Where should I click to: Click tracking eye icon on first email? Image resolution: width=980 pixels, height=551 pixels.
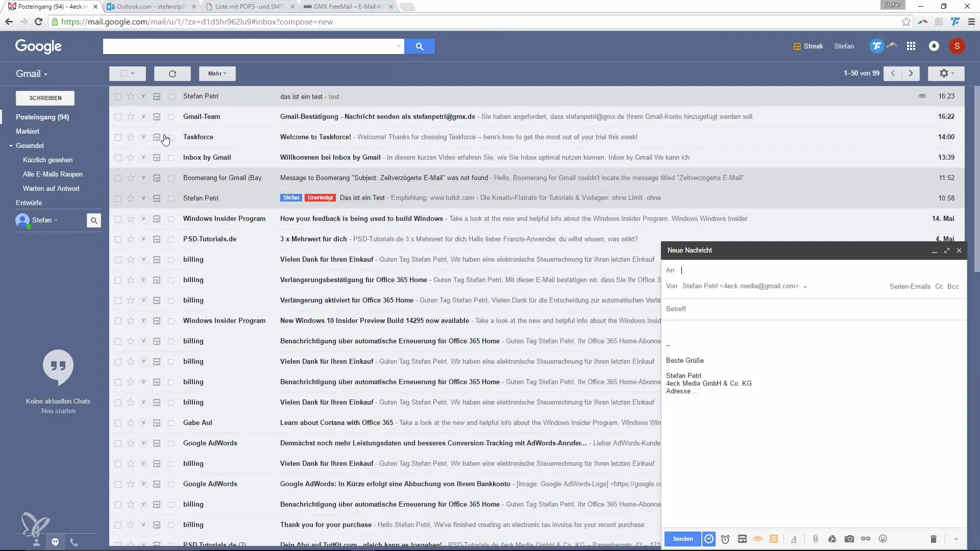point(922,96)
